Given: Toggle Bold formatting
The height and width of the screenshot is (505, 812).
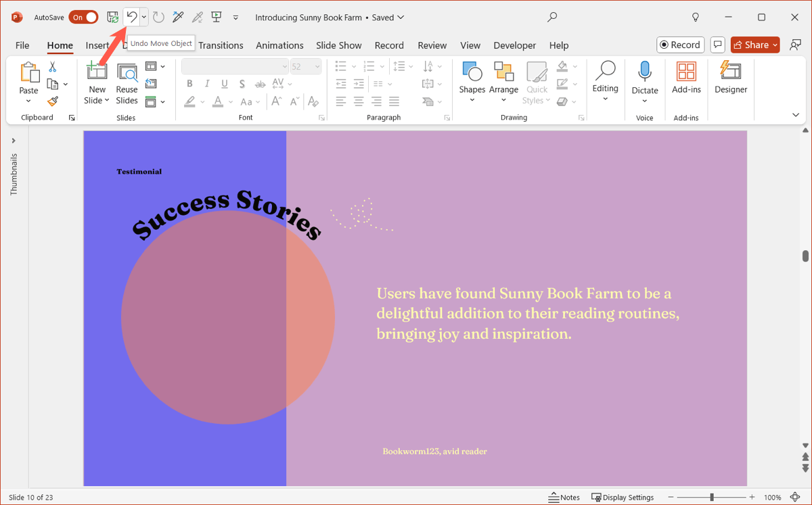Looking at the screenshot, I should click(x=189, y=84).
